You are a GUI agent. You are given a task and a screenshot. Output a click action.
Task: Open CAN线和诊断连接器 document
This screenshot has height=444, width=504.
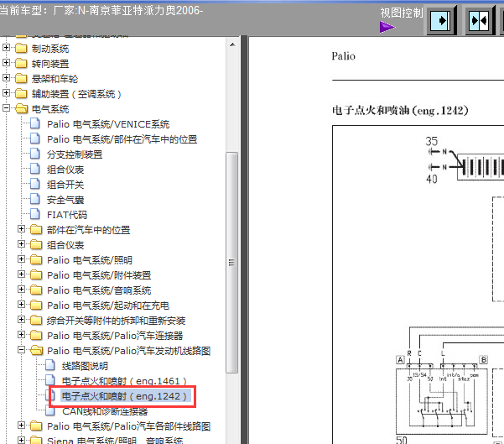pyautogui.click(x=105, y=411)
